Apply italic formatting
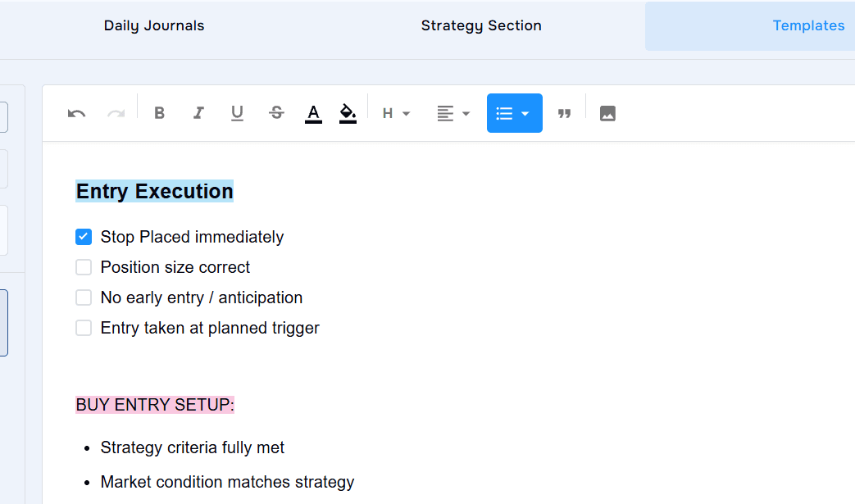Image resolution: width=855 pixels, height=504 pixels. (198, 113)
